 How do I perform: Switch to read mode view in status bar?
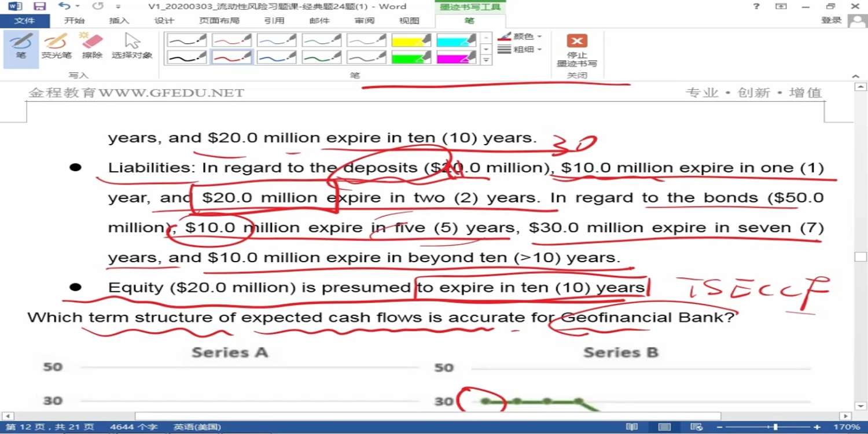(631, 427)
